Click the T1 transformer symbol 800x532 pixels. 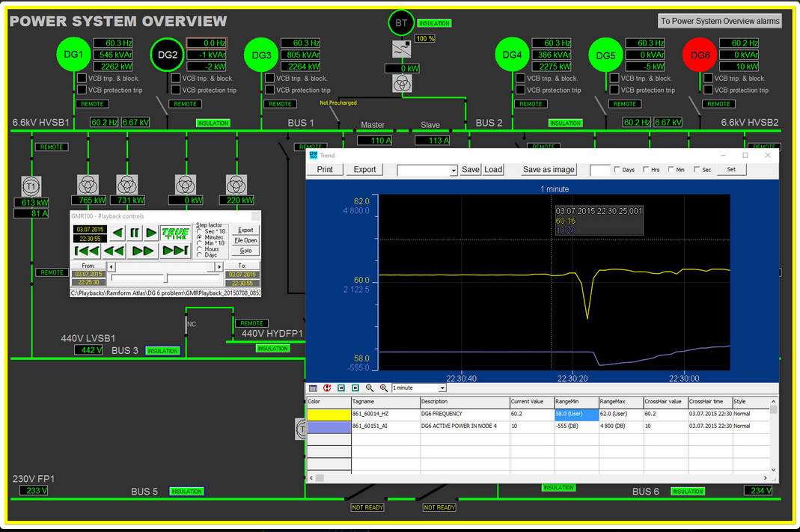click(x=31, y=186)
